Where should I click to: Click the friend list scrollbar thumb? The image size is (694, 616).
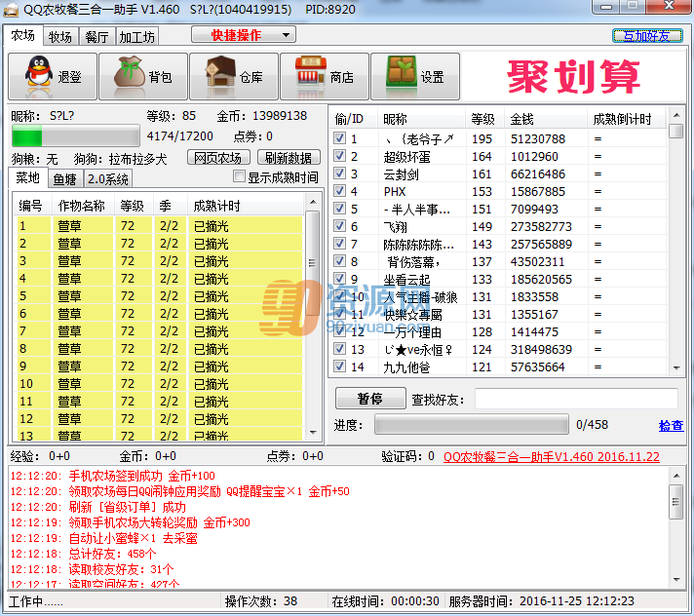(675, 131)
